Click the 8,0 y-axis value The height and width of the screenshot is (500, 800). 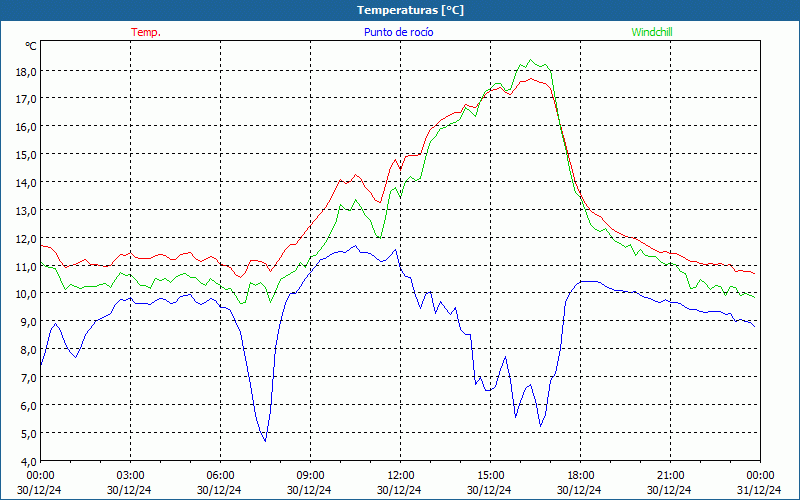28,351
